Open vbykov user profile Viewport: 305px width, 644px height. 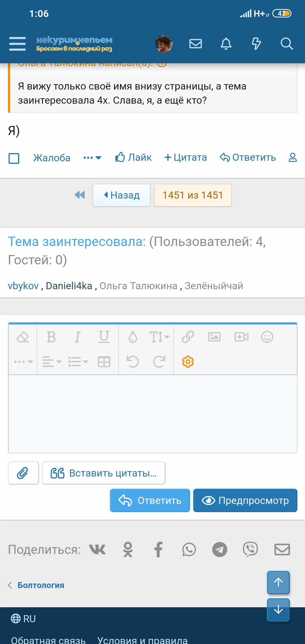click(23, 286)
